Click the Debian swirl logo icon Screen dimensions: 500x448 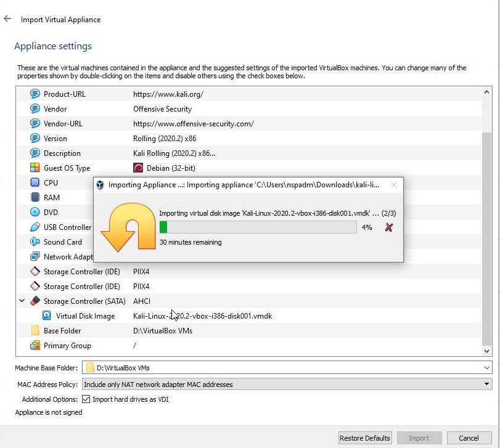[x=138, y=168]
